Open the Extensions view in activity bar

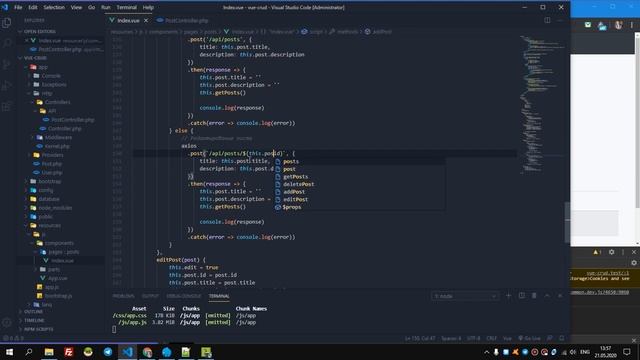click(x=7, y=107)
